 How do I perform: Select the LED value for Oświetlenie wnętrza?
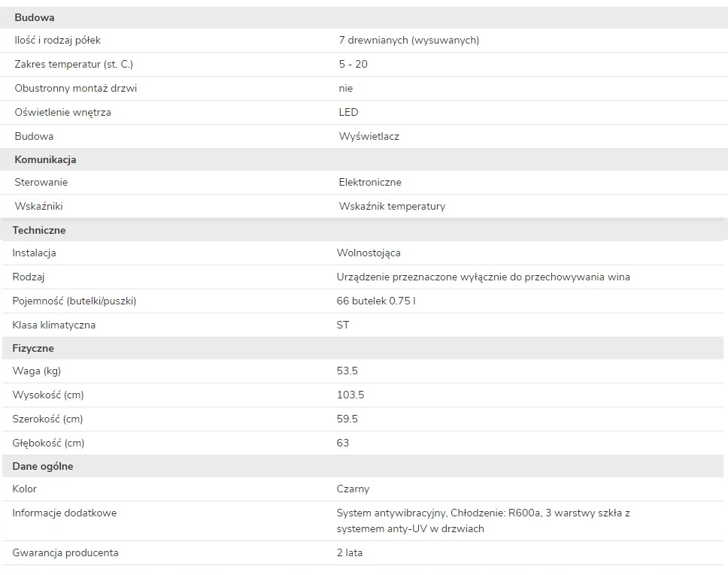[348, 112]
